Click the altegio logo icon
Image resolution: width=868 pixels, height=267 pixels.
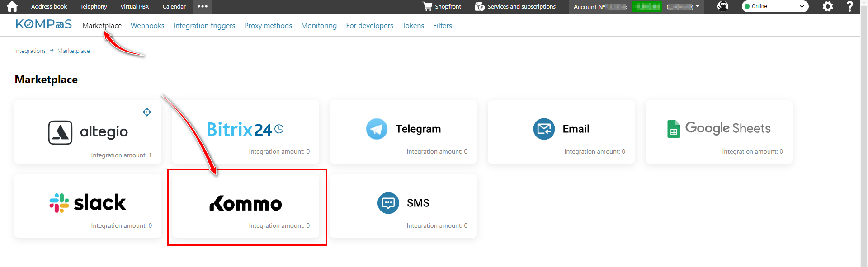pyautogui.click(x=60, y=132)
